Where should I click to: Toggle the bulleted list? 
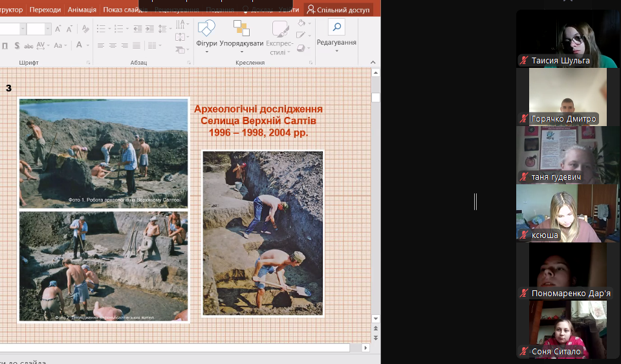tap(102, 28)
